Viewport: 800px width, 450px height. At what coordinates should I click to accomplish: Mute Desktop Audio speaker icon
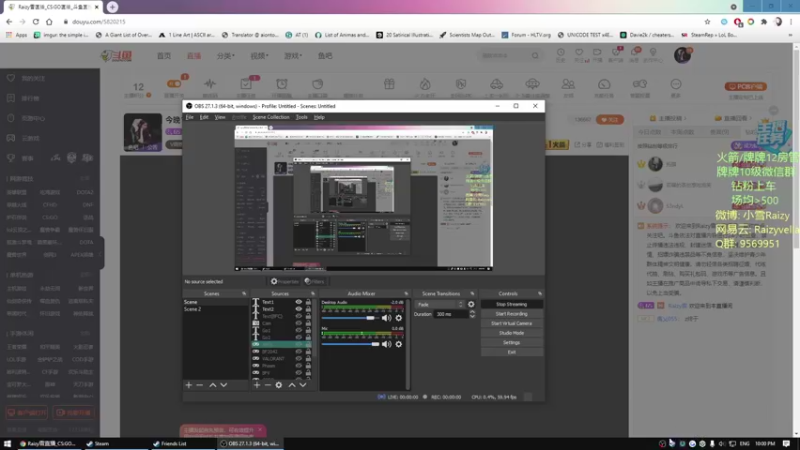point(387,318)
